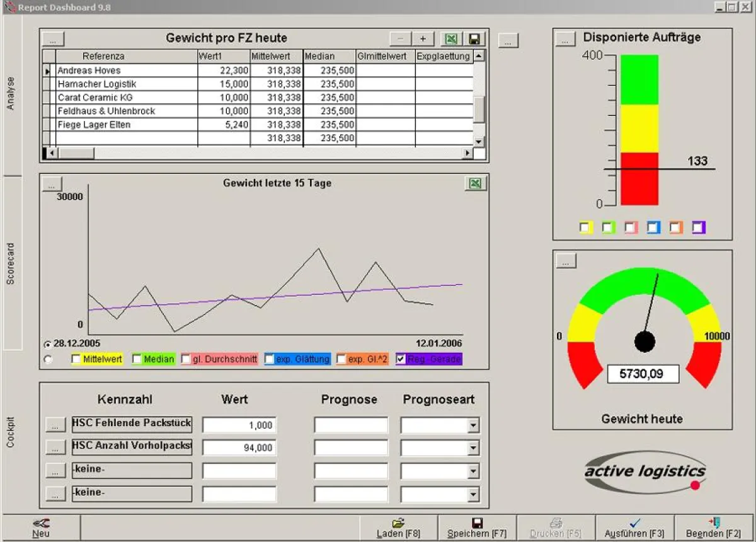Click the blue checkbox swatch under Disponierte Aufträge

[653, 228]
